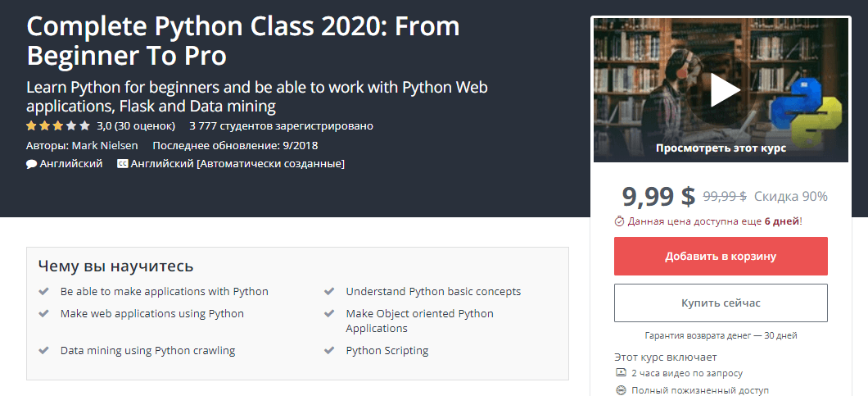Image resolution: width=868 pixels, height=396 pixels.
Task: Click the course title heading
Action: [x=243, y=40]
